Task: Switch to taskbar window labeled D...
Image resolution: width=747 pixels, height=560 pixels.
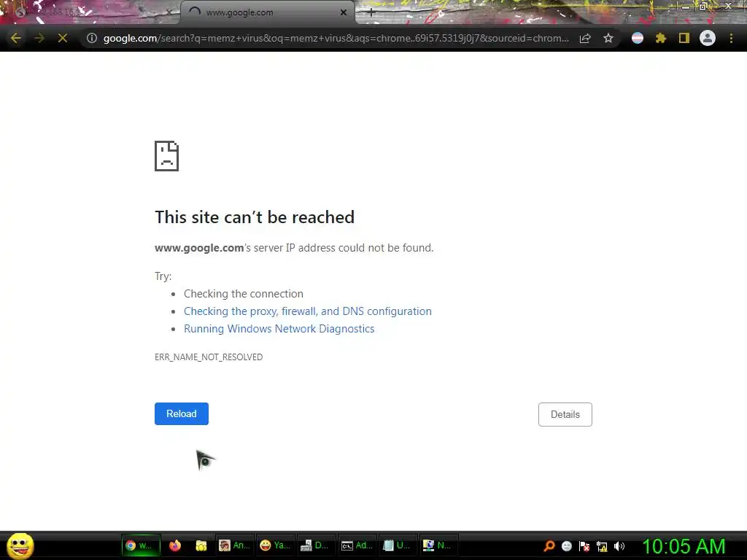Action: click(316, 545)
